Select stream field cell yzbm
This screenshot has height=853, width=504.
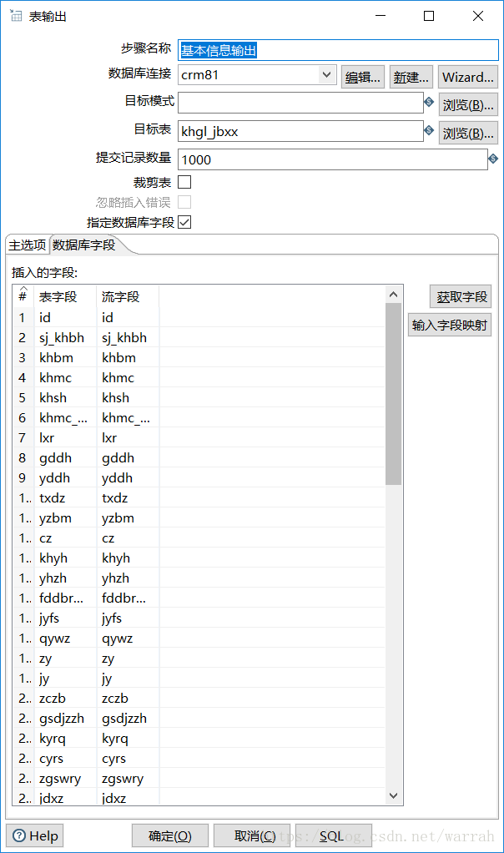(x=128, y=517)
